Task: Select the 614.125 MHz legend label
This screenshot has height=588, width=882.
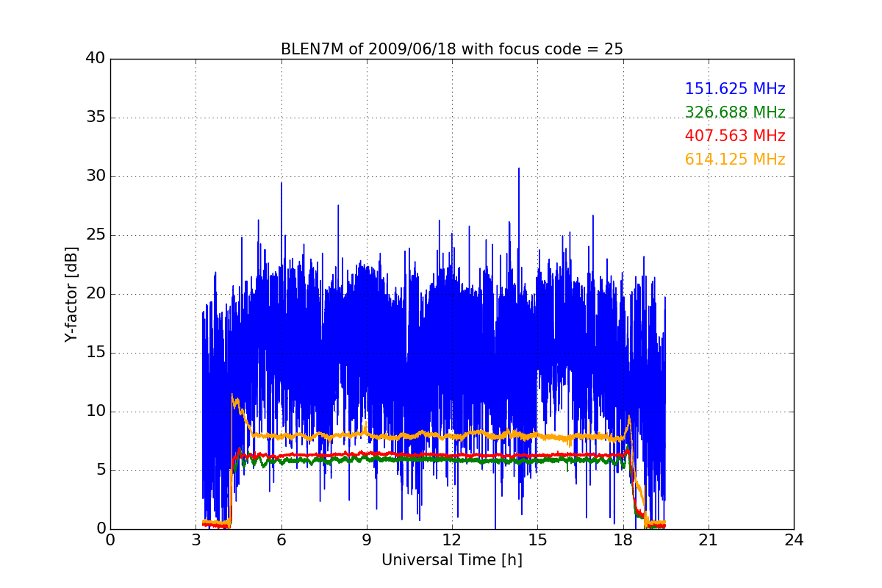Action: 735,159
